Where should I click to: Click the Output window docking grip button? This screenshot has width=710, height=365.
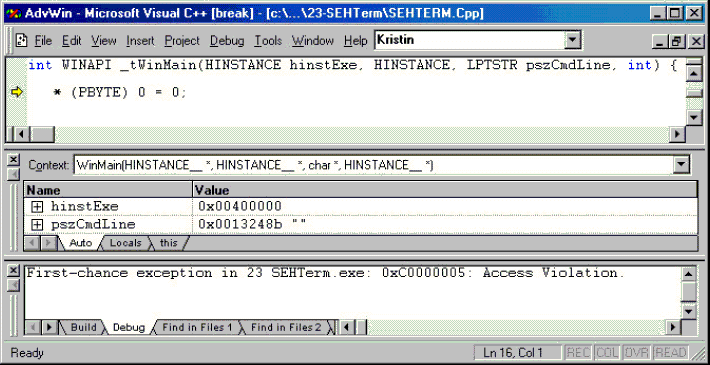[x=14, y=286]
